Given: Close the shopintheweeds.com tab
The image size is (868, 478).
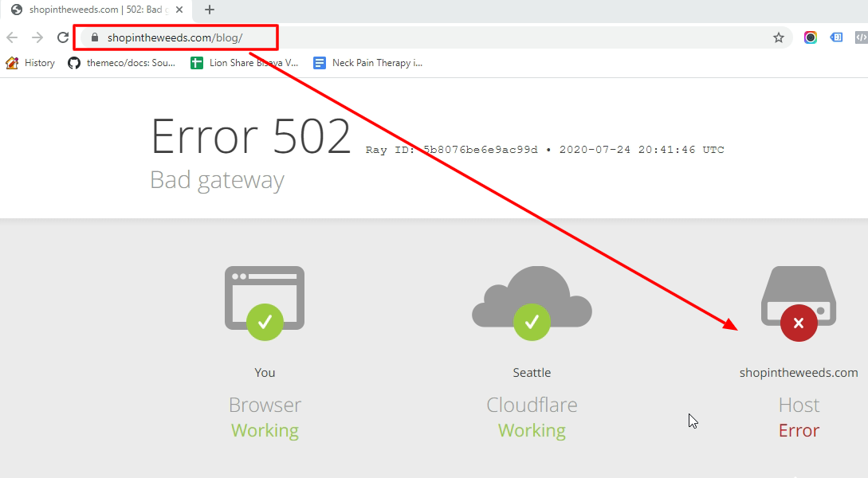Looking at the screenshot, I should coord(179,10).
